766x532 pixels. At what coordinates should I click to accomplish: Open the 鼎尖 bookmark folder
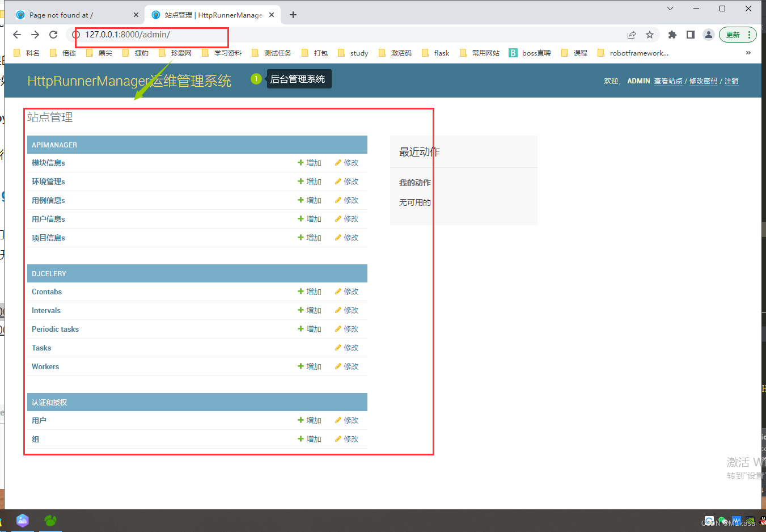tap(99, 53)
